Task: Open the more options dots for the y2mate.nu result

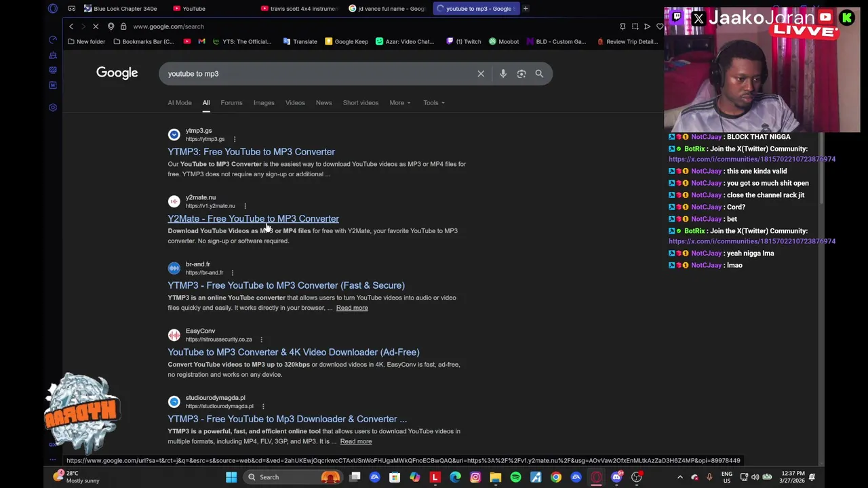Action: click(x=245, y=206)
